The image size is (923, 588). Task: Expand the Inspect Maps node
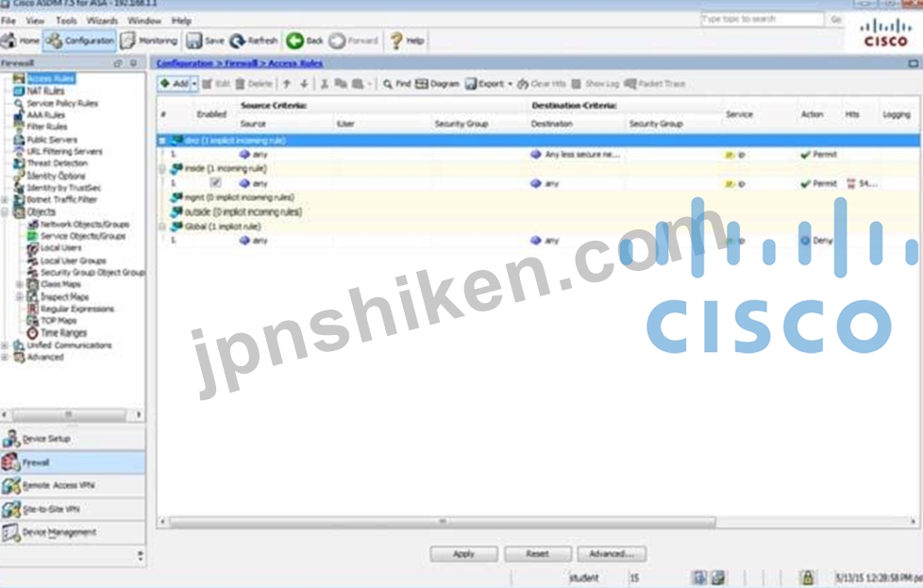pyautogui.click(x=20, y=296)
